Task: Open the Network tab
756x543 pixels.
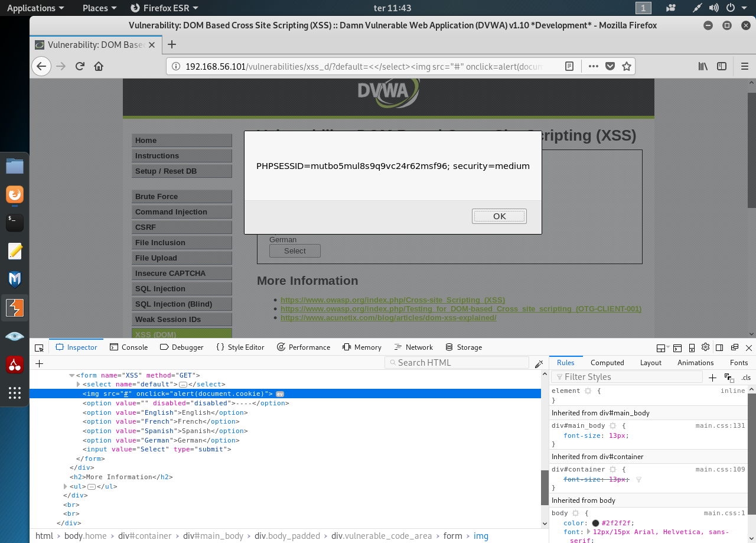Action: [413, 347]
